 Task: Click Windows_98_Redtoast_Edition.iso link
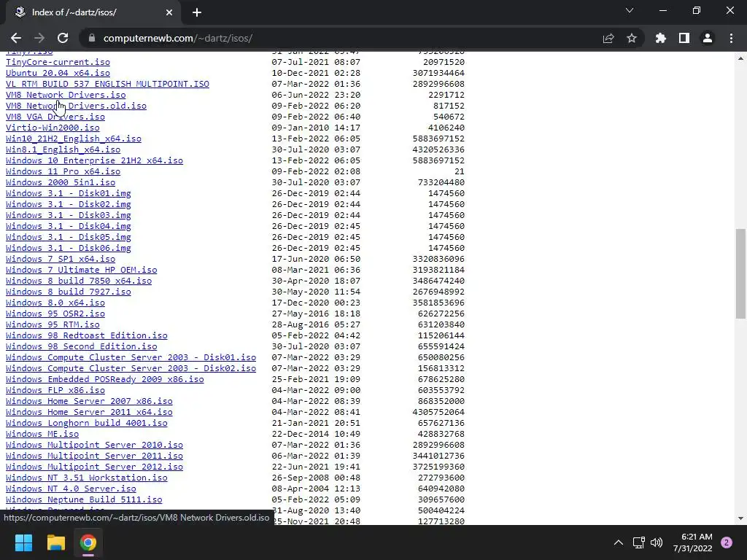(x=87, y=335)
